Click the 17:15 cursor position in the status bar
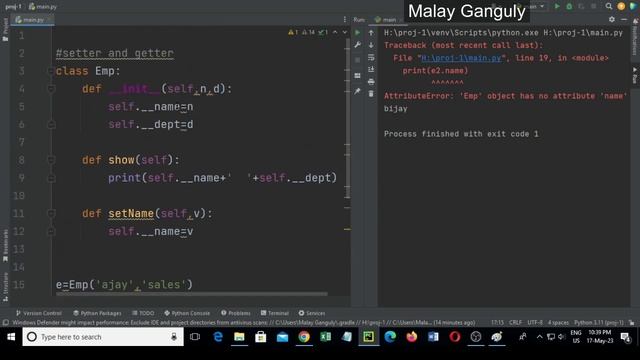 (x=497, y=322)
